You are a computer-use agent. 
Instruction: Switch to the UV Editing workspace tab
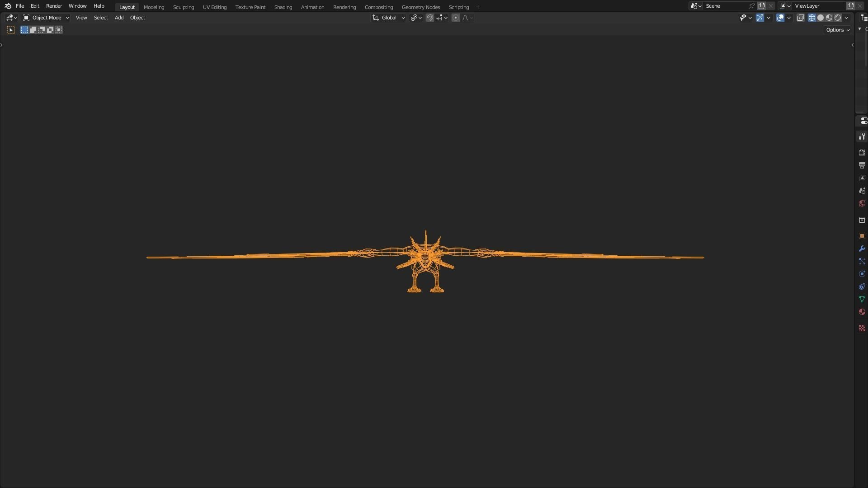[x=215, y=7]
